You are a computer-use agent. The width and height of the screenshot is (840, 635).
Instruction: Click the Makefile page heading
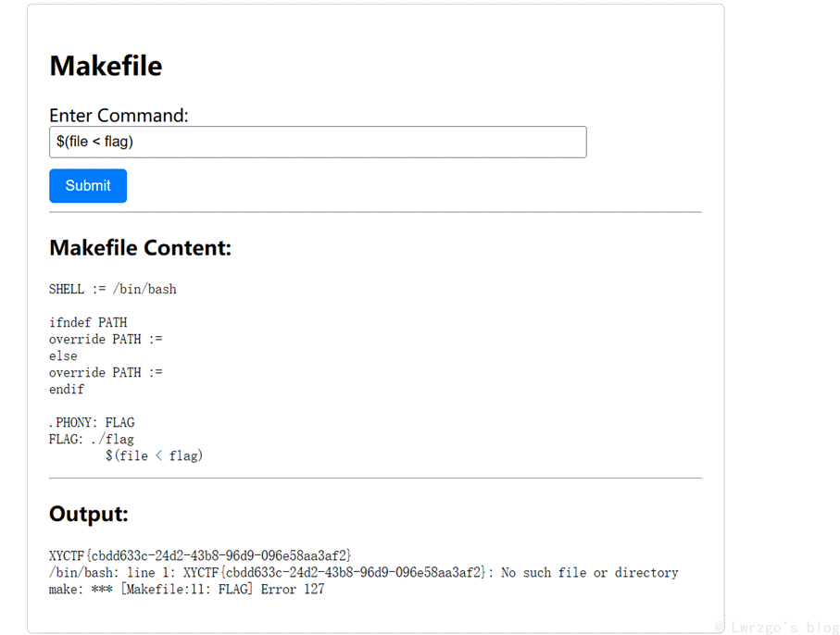[106, 67]
